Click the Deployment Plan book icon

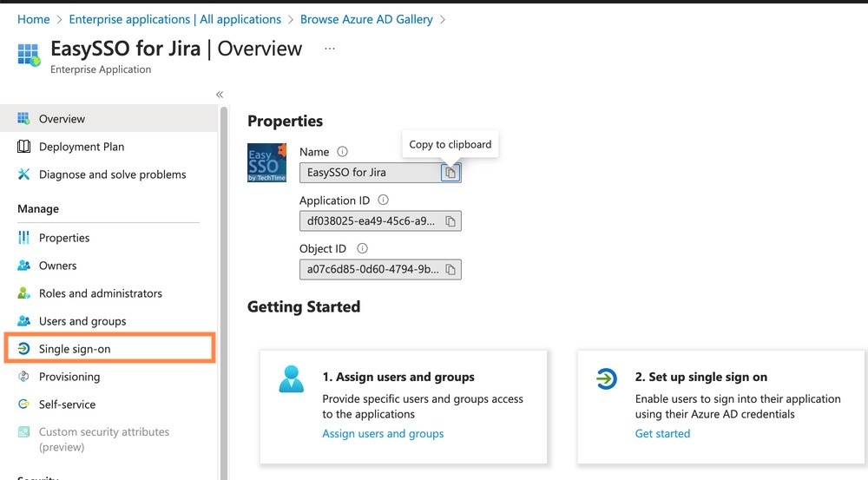click(23, 146)
